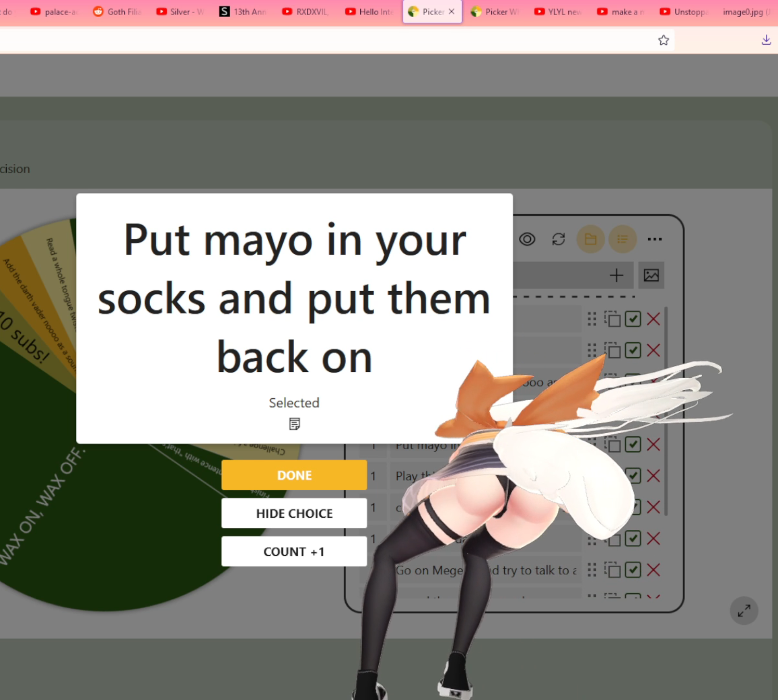The height and width of the screenshot is (700, 778).
Task: Switch to the palace-a YouTube tab
Action: pyautogui.click(x=53, y=12)
